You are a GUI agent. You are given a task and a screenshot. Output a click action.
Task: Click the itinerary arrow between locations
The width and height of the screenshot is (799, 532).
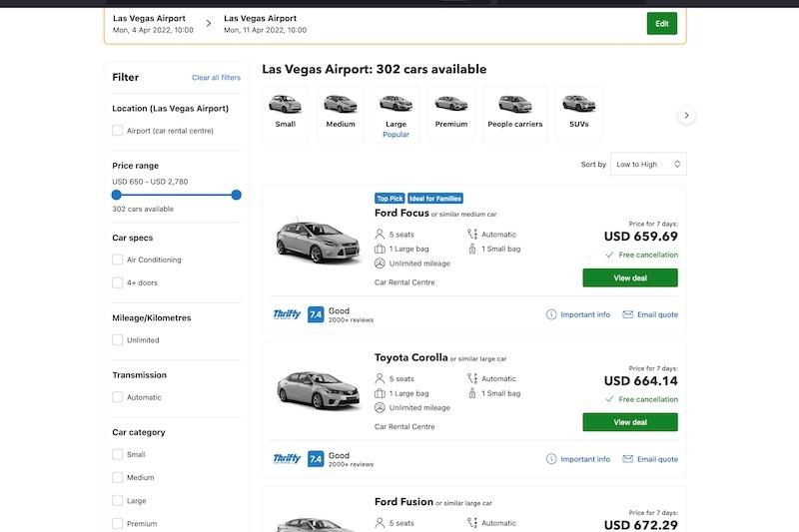[209, 23]
